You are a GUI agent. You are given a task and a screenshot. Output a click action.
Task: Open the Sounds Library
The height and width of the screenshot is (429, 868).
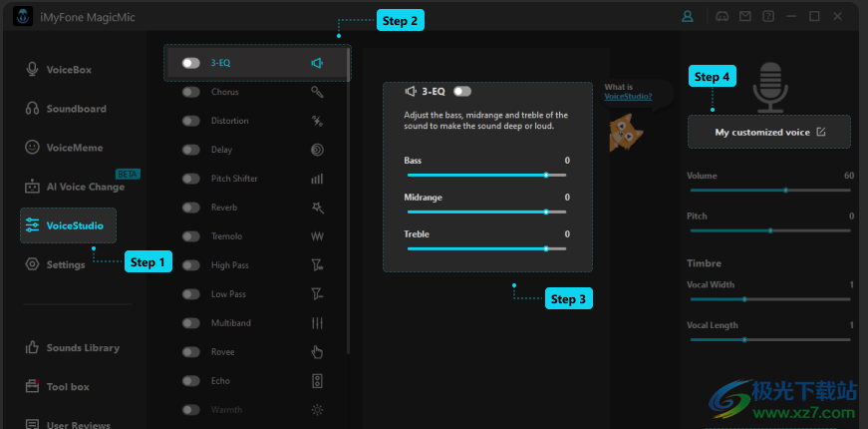coord(75,347)
